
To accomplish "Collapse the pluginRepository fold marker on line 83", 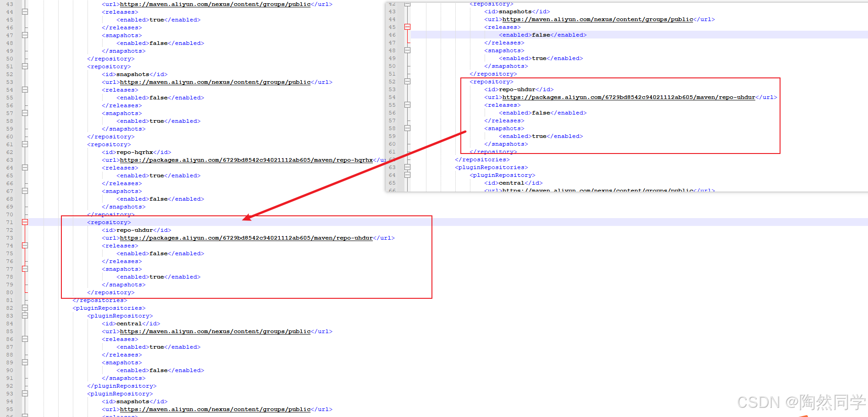I will [25, 316].
